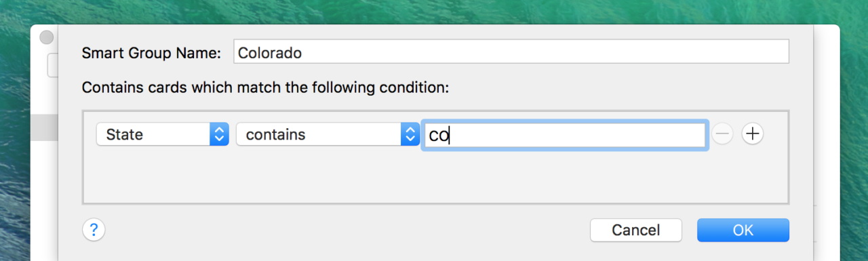Viewport: 868px width, 261px height.
Task: Open help with the question mark button
Action: (94, 230)
